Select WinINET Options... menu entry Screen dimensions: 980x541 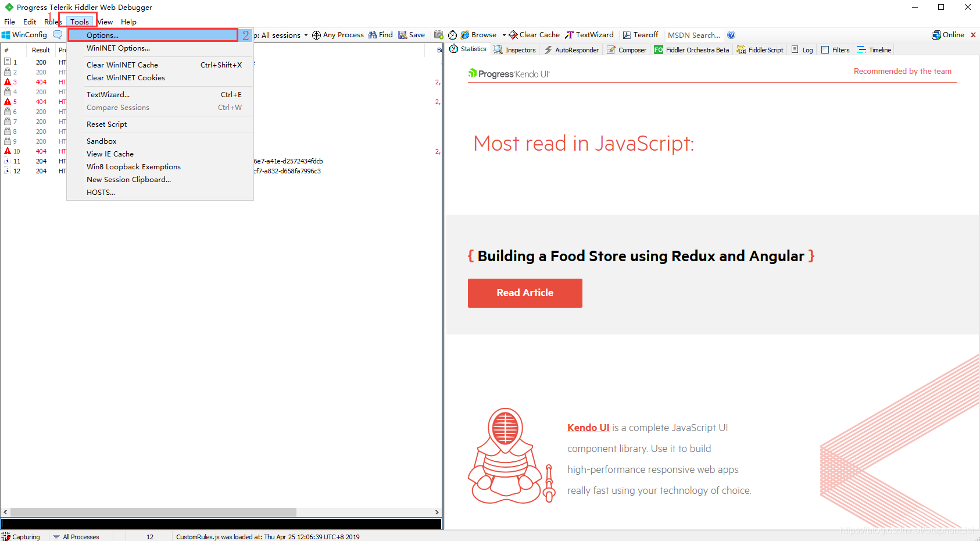[x=160, y=48]
